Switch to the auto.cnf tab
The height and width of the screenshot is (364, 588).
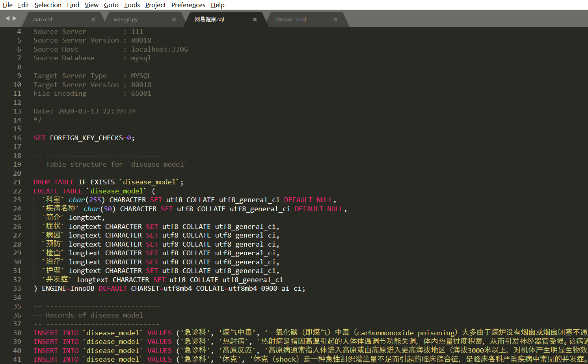(43, 19)
